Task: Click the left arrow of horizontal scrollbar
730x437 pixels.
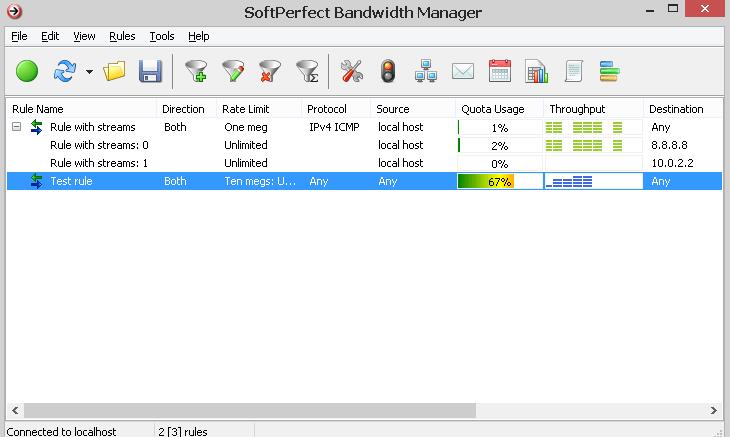Action: [15, 410]
